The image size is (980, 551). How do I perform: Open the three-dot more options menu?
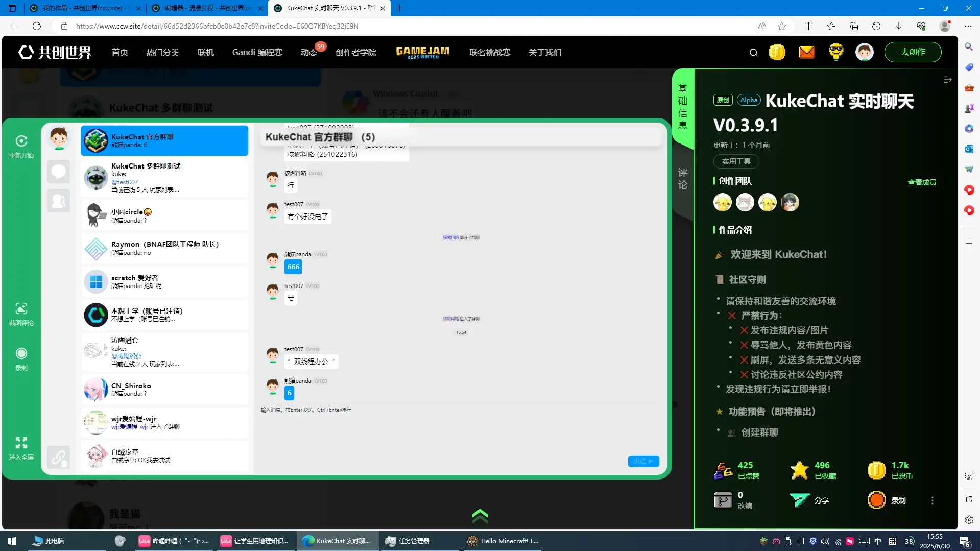[933, 500]
